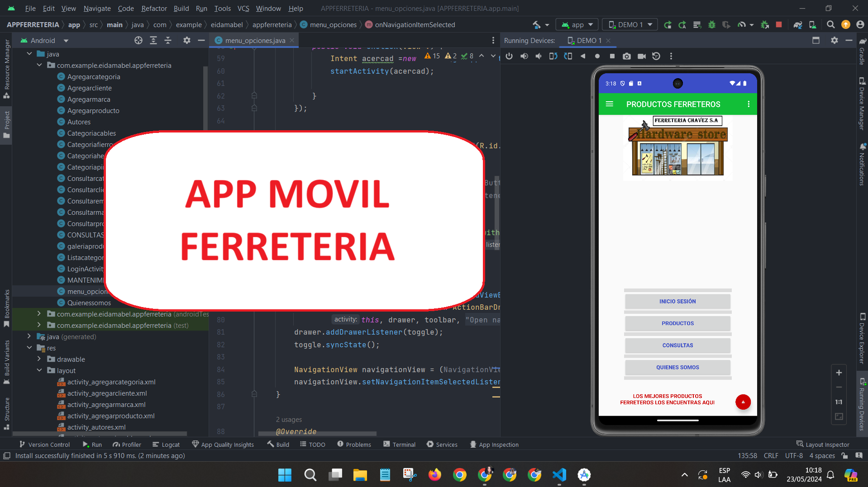This screenshot has height=487, width=868.
Task: Open the app run configuration dropdown
Action: click(x=577, y=25)
